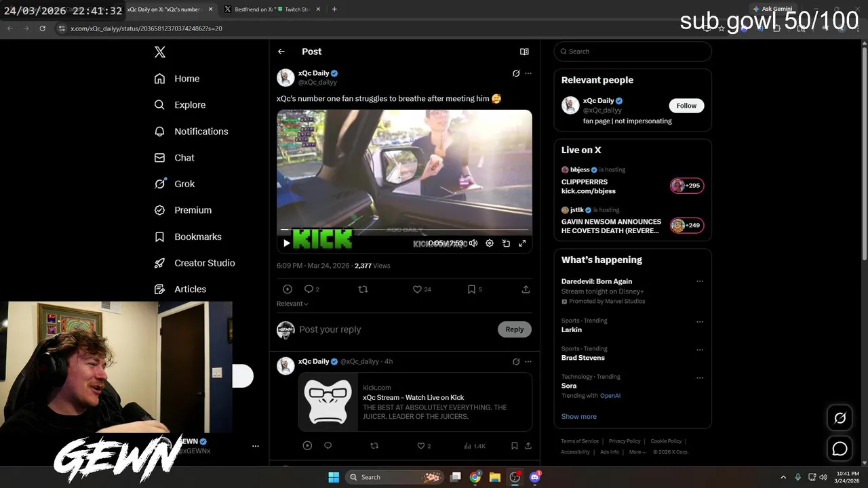Expand the More footer menu

pyautogui.click(x=636, y=452)
